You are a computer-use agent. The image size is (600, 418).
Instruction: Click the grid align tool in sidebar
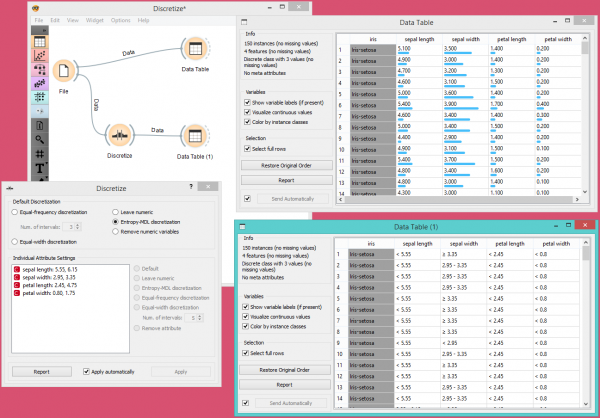coord(39,153)
